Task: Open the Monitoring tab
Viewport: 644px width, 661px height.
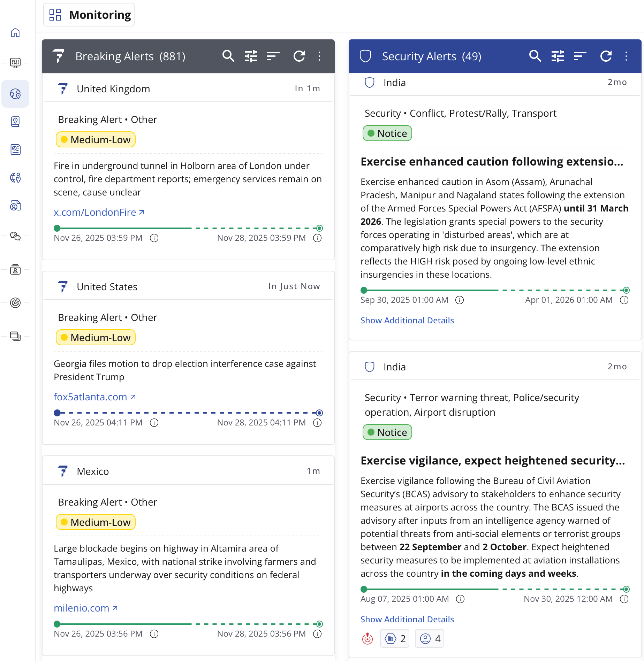Action: pos(89,15)
